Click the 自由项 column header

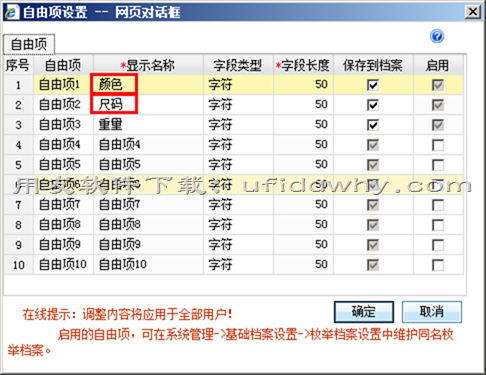(x=63, y=65)
